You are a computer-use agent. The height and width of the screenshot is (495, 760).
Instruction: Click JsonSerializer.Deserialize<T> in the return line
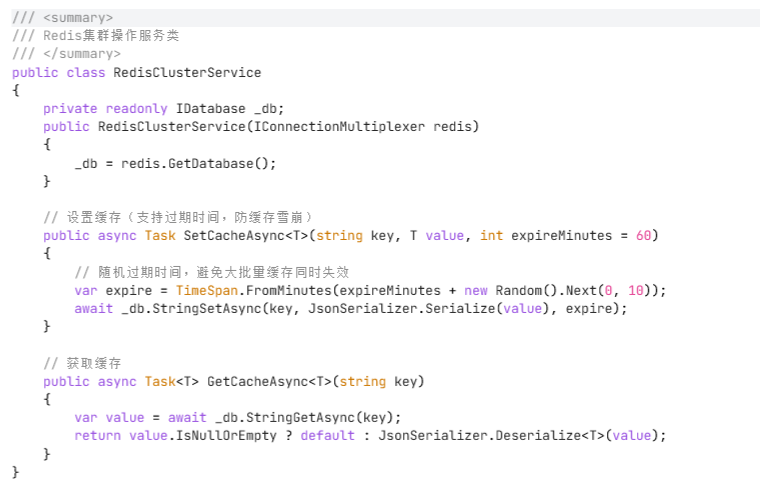click(x=491, y=436)
